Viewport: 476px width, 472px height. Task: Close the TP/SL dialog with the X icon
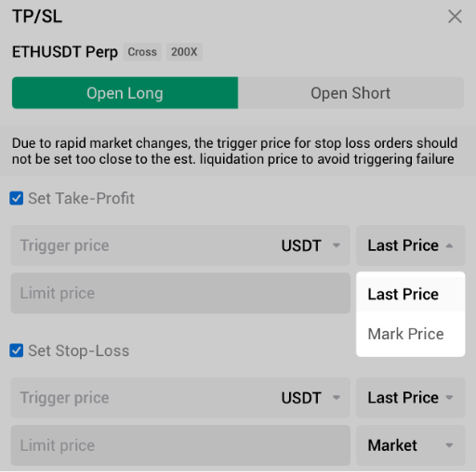pos(455,17)
